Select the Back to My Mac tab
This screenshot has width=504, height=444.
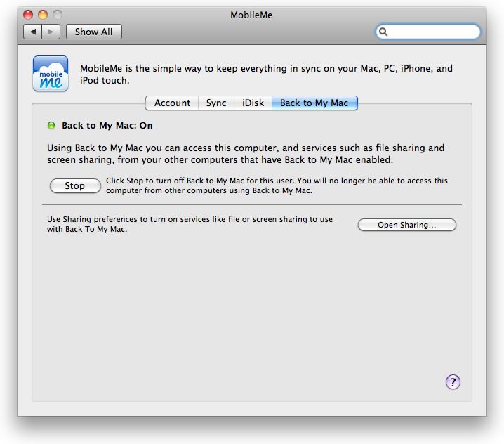pyautogui.click(x=314, y=103)
